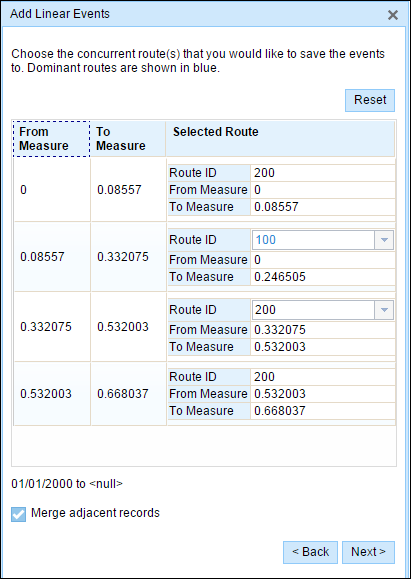Uncheck Merge adjacent records checkbox

(18, 514)
